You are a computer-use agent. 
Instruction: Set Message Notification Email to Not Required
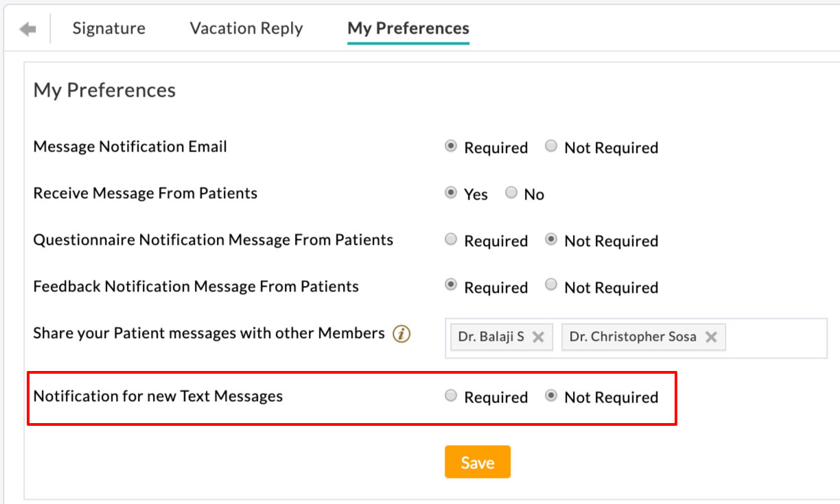tap(550, 146)
